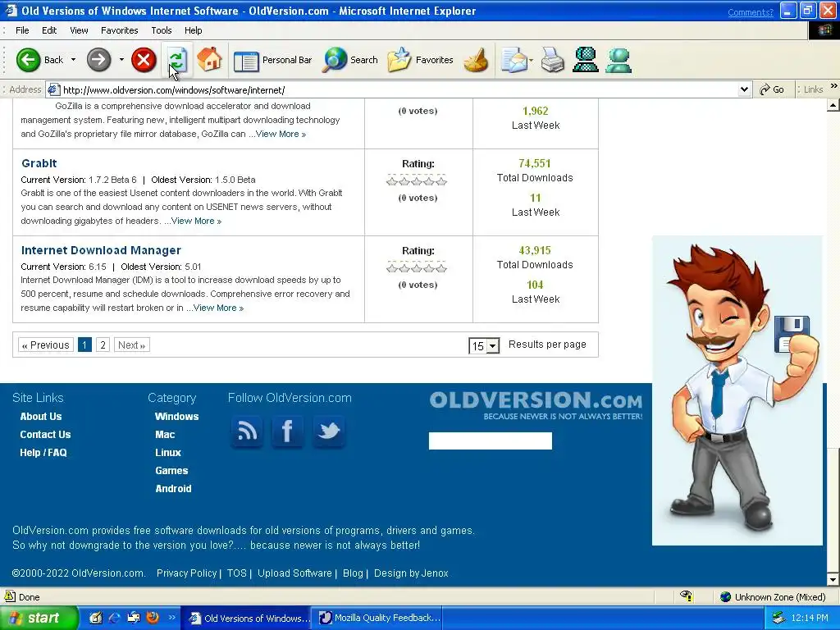The width and height of the screenshot is (840, 630).
Task: Select the Mac category footer link
Action: (x=165, y=435)
